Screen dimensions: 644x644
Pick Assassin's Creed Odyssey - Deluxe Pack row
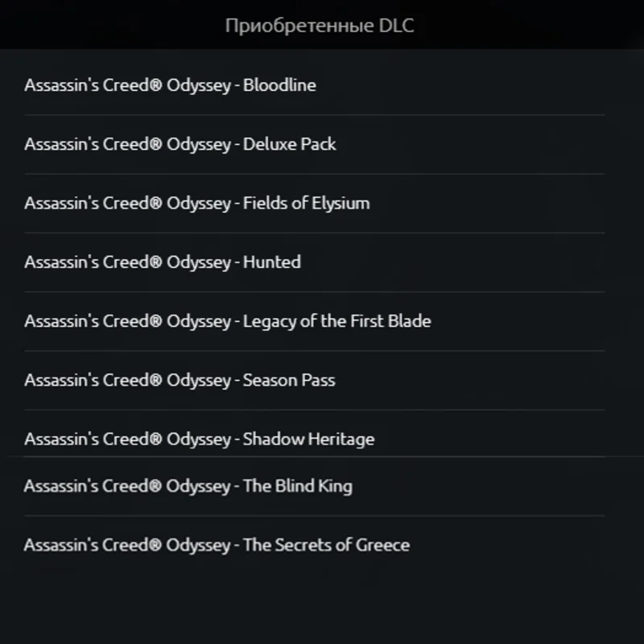pyautogui.click(x=180, y=144)
